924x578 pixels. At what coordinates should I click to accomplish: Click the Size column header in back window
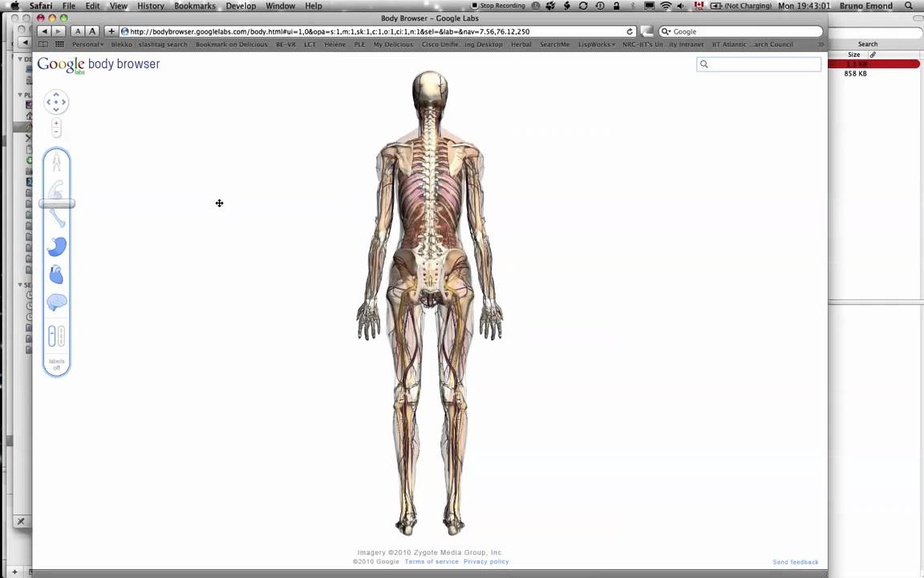pyautogui.click(x=854, y=55)
